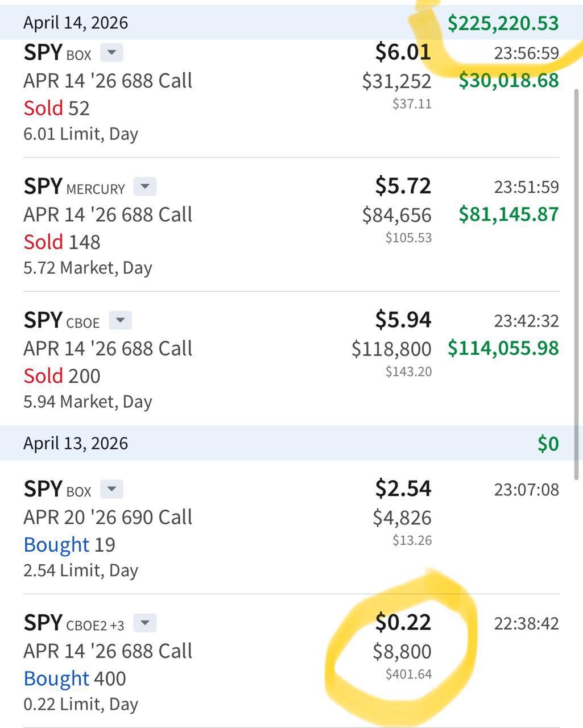Expand dropdown beside SPY MERCURY label

[x=145, y=187]
